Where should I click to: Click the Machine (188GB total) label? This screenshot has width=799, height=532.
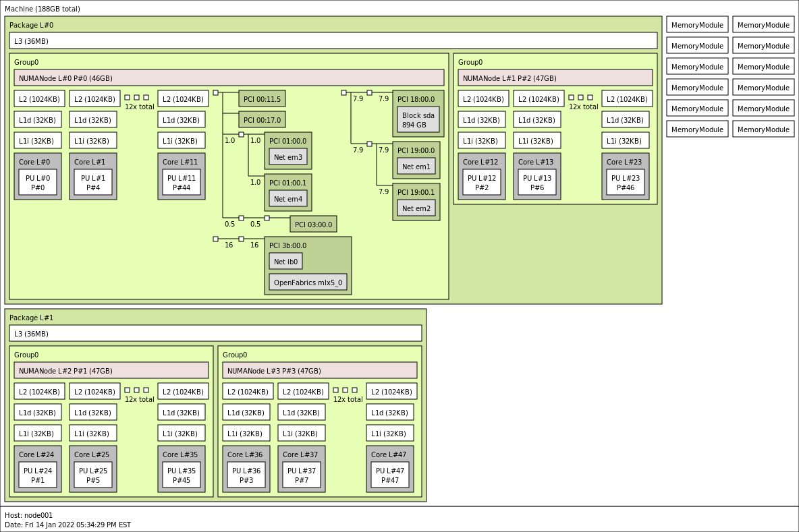[x=43, y=9]
